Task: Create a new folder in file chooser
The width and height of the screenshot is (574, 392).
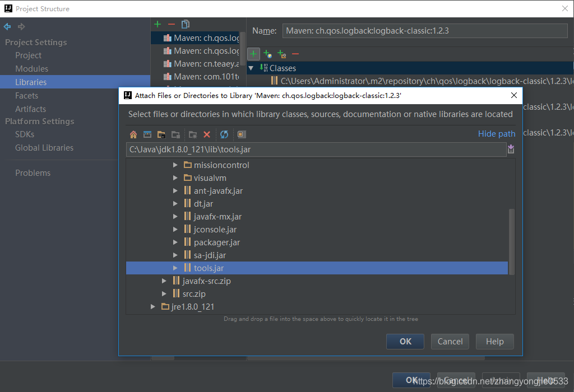Action: coord(193,134)
